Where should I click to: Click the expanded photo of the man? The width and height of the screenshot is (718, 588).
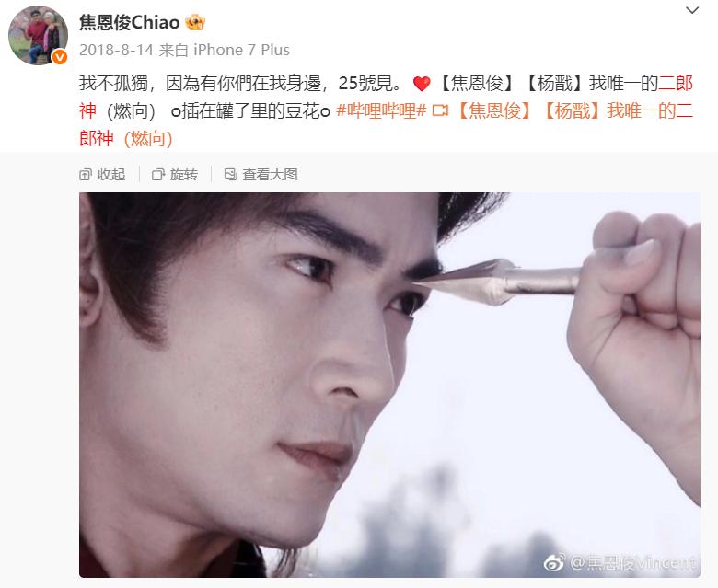pos(389,385)
